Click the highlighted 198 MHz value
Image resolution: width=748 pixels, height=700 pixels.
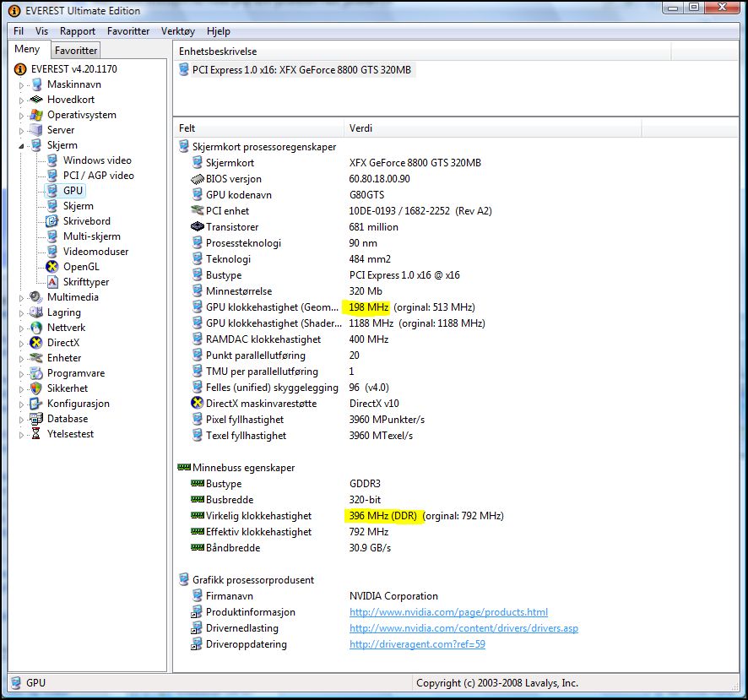pyautogui.click(x=369, y=307)
